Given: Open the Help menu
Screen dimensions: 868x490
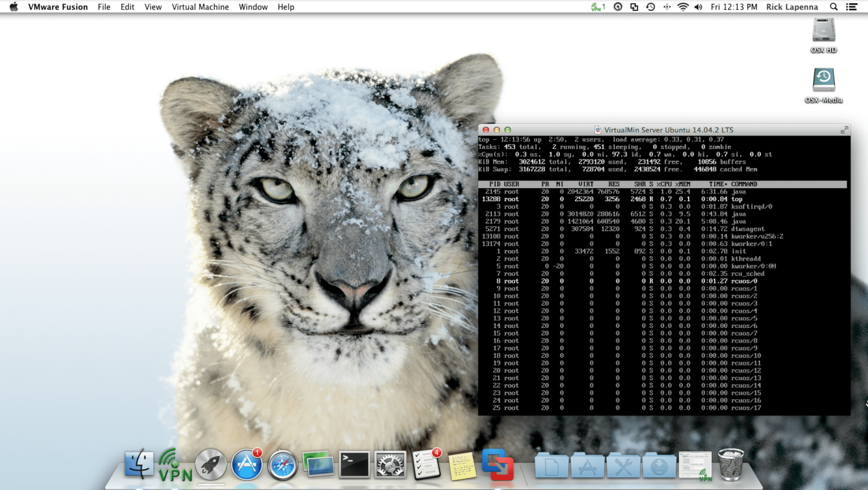Looking at the screenshot, I should pos(286,7).
